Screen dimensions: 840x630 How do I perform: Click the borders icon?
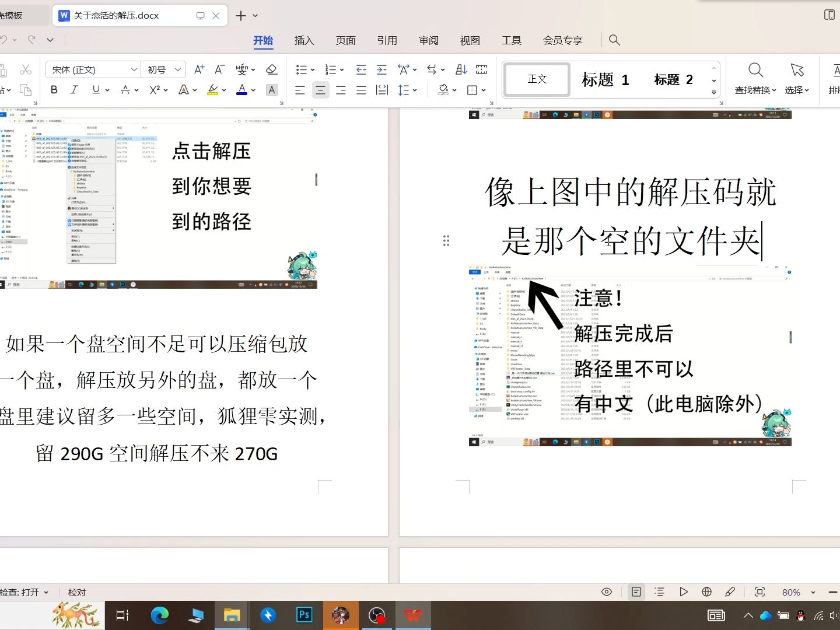(x=473, y=90)
